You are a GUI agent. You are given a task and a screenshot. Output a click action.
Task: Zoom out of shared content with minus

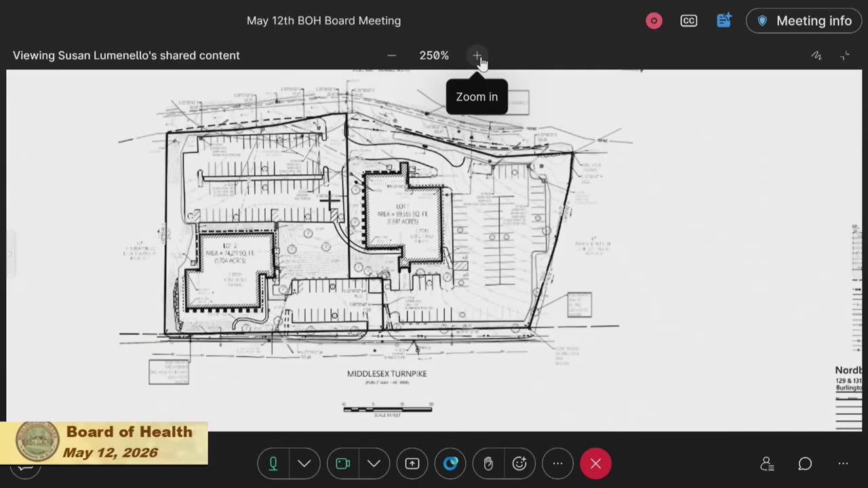tap(391, 56)
